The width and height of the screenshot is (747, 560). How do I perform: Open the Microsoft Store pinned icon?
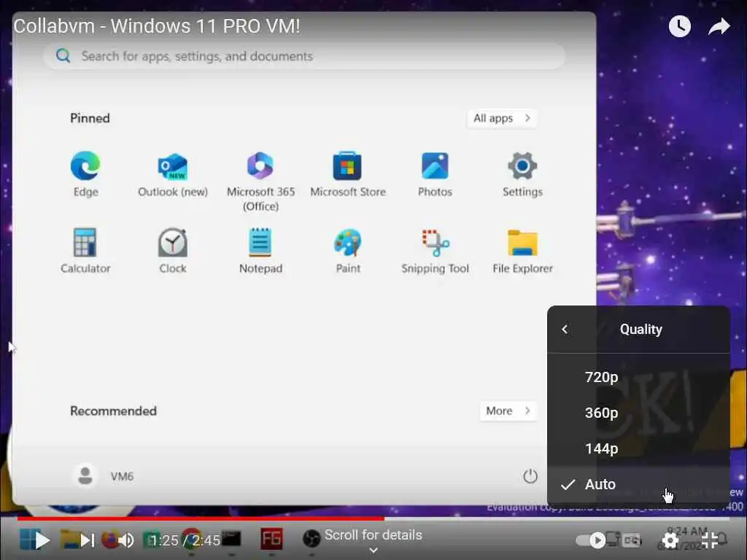347,166
